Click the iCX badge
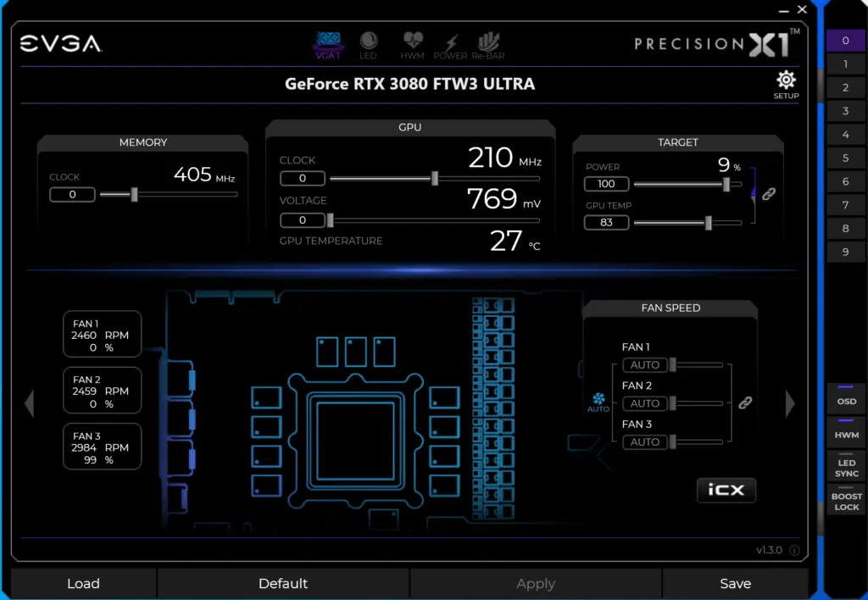 726,490
